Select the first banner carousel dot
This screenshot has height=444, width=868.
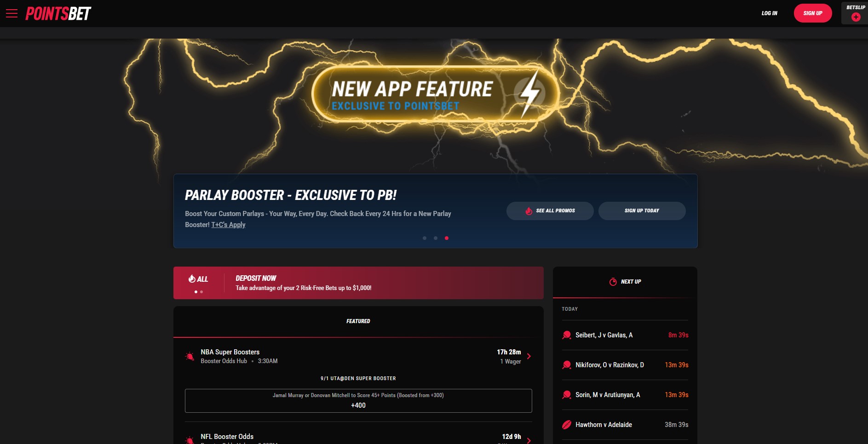coord(425,238)
